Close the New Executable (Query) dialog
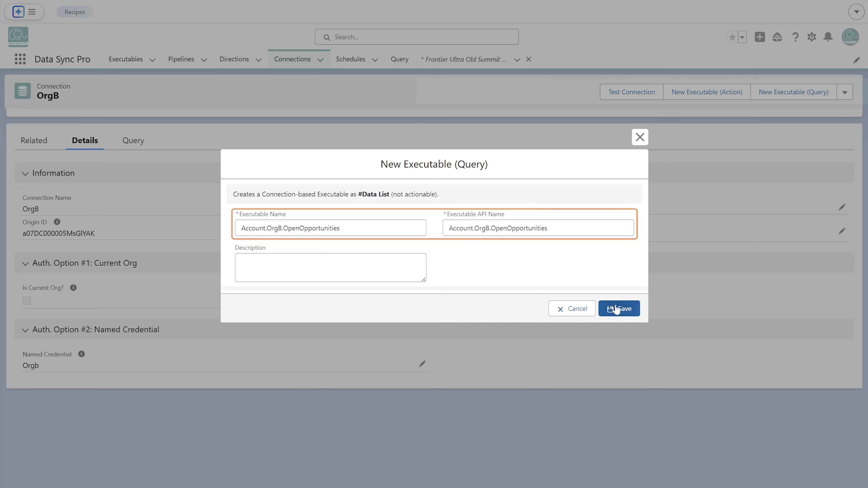The width and height of the screenshot is (868, 488). pyautogui.click(x=639, y=137)
